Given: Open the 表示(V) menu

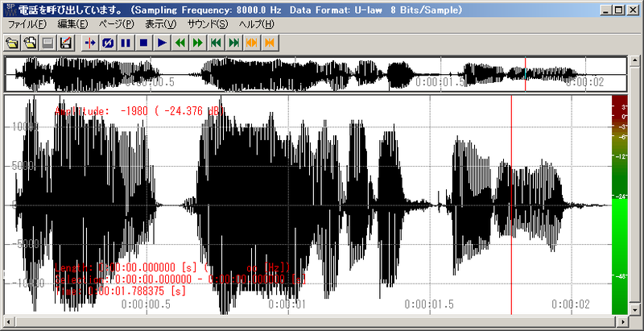Looking at the screenshot, I should click(159, 24).
